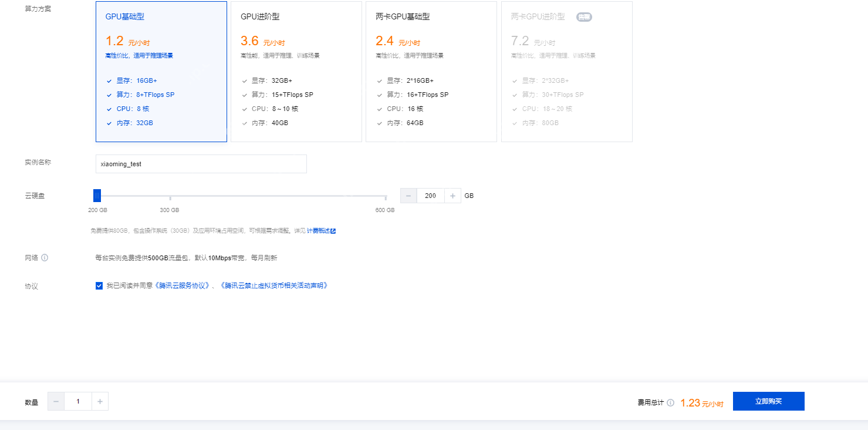868x430 pixels.
Task: Select the GPU进阶型 pricing card
Action: pos(296,72)
